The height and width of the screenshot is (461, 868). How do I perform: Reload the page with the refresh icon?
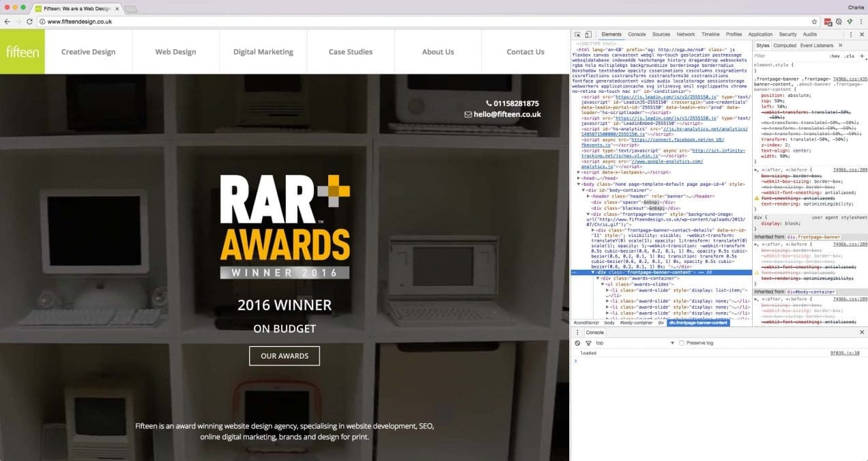pyautogui.click(x=29, y=22)
